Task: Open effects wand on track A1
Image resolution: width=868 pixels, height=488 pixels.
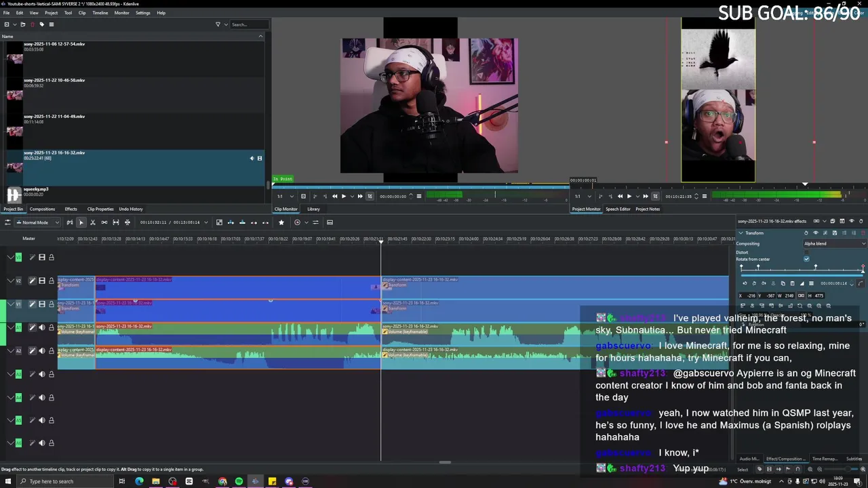Action: [32, 327]
